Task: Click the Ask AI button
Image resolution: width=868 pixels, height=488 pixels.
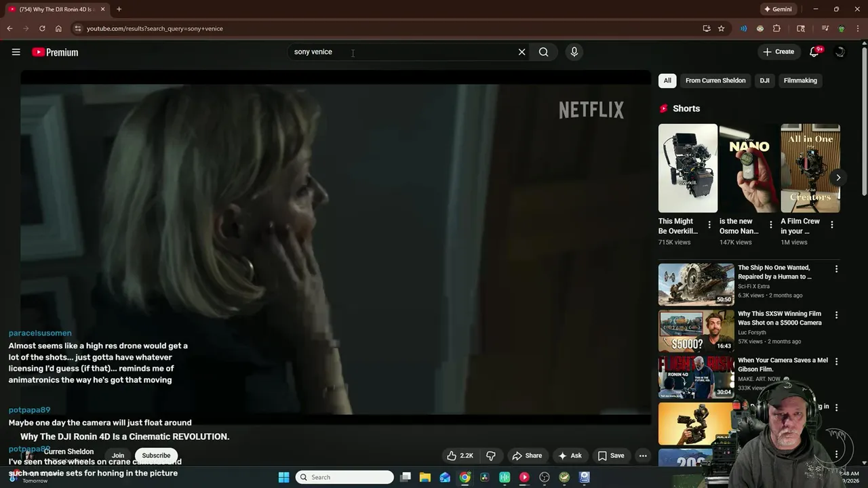Action: 570,455
